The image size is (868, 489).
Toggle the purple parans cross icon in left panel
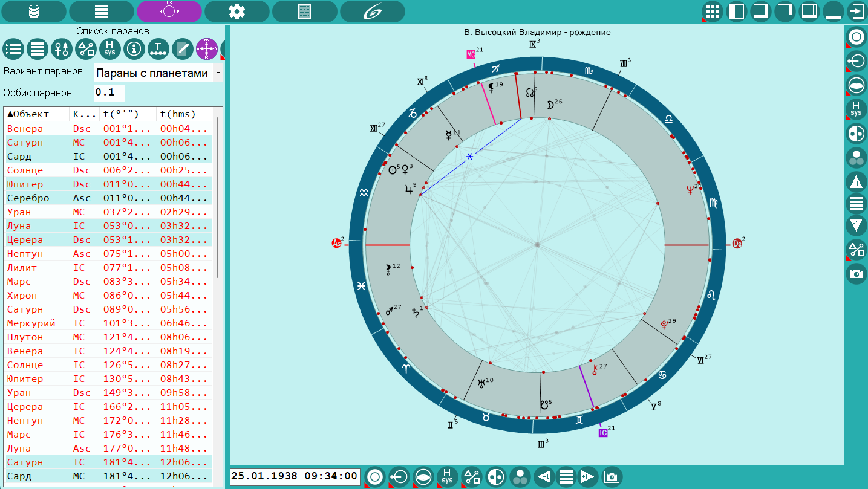[x=206, y=48]
